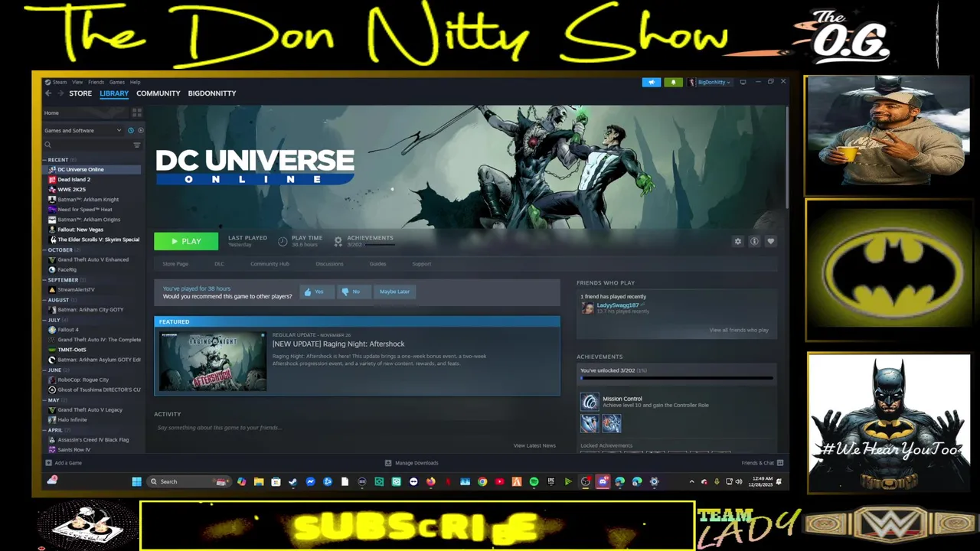Show game info icon

754,241
